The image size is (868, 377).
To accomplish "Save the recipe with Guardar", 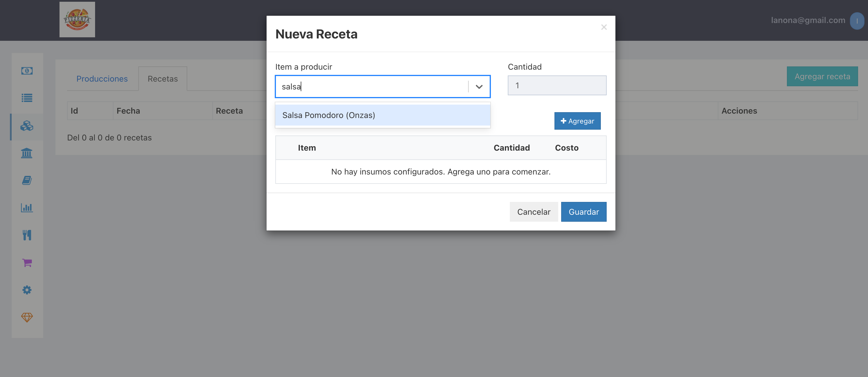I will tap(584, 212).
